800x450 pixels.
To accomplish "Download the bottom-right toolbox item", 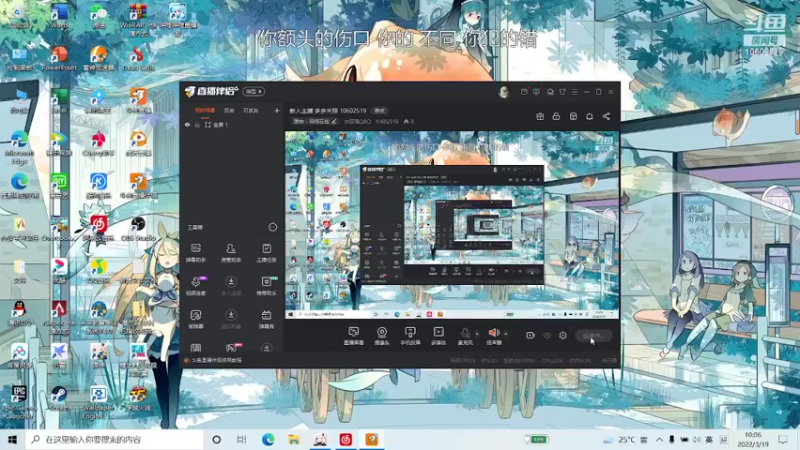I will pyautogui.click(x=266, y=348).
